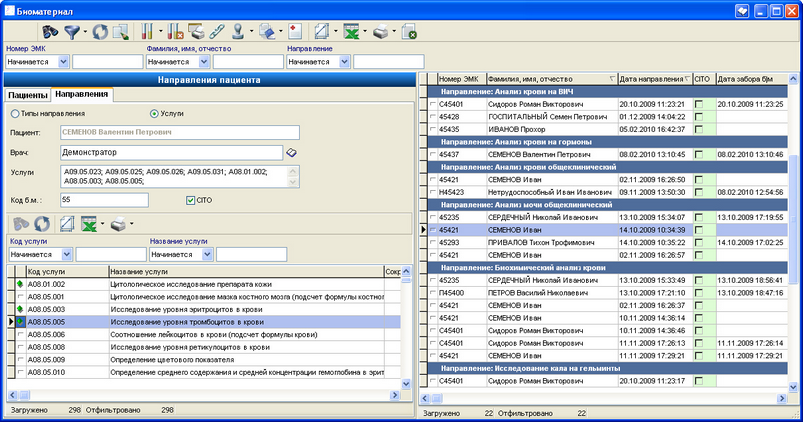Select the ПЕТРОВ Василий Николаевич row
Image resolution: width=803 pixels, height=422 pixels.
pyautogui.click(x=607, y=293)
